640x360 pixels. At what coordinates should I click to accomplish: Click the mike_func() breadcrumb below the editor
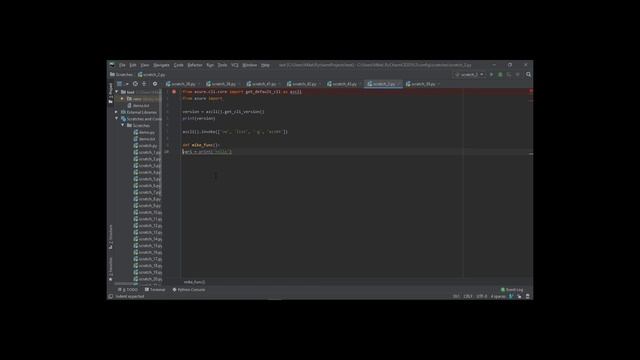pos(194,282)
